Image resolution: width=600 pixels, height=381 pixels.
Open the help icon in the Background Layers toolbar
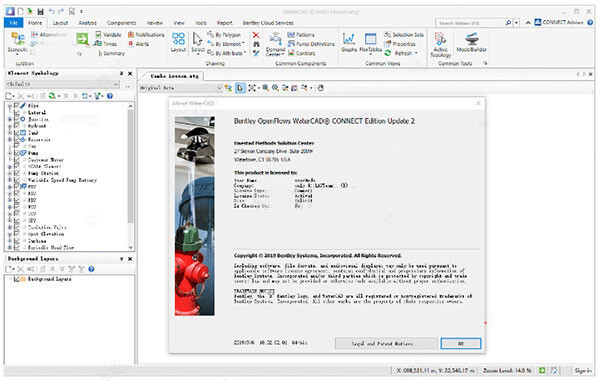click(91, 269)
